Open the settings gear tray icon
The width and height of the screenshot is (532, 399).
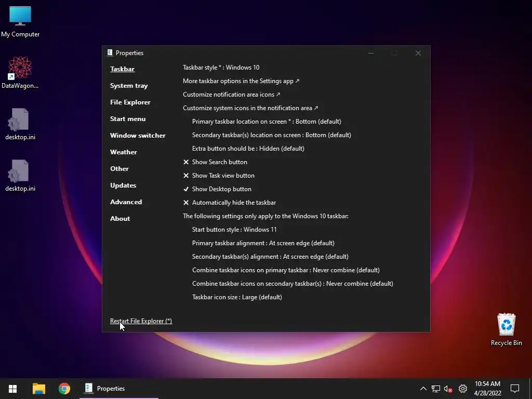(x=462, y=389)
